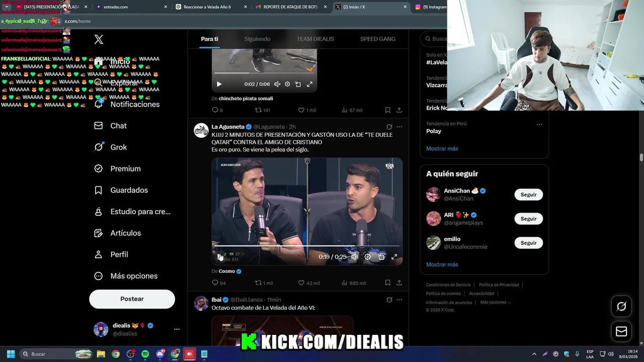View analytics showing 67 mil views
Image resolution: width=644 pixels, height=362 pixels.
click(352, 110)
